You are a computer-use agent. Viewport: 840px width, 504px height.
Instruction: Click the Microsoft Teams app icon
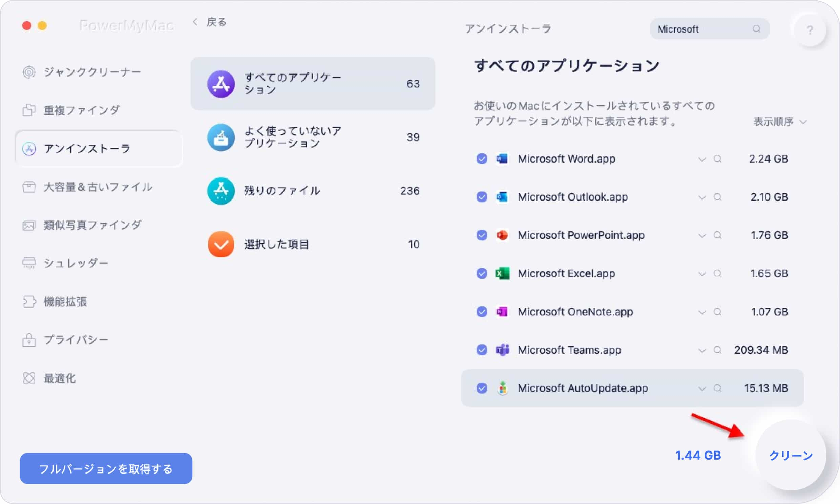[502, 350]
